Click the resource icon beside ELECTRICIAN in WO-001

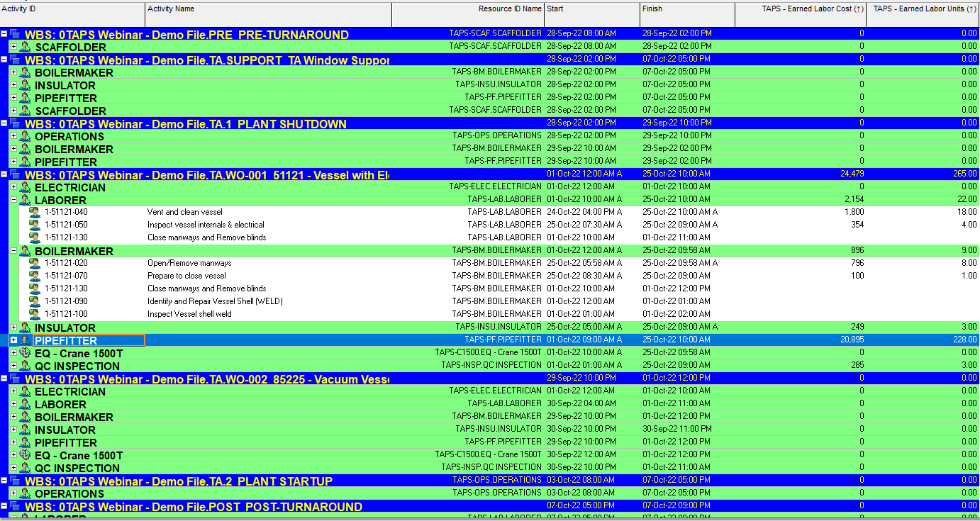click(25, 188)
